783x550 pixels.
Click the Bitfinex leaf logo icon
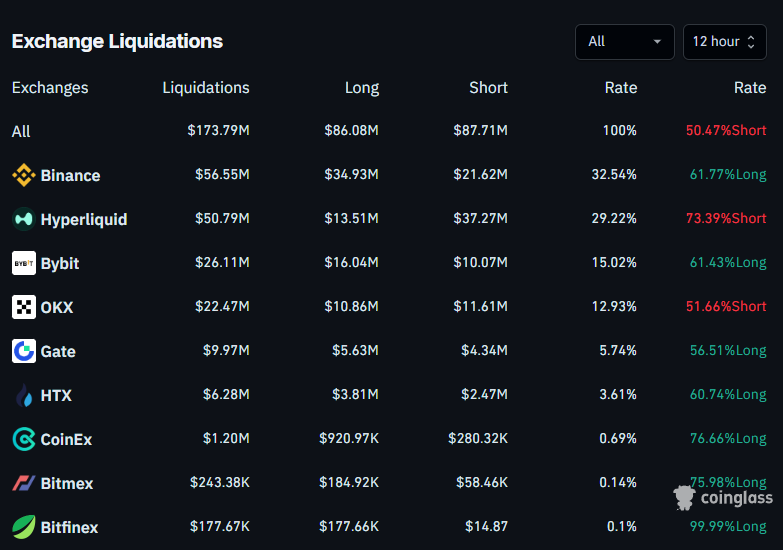pyautogui.click(x=23, y=527)
